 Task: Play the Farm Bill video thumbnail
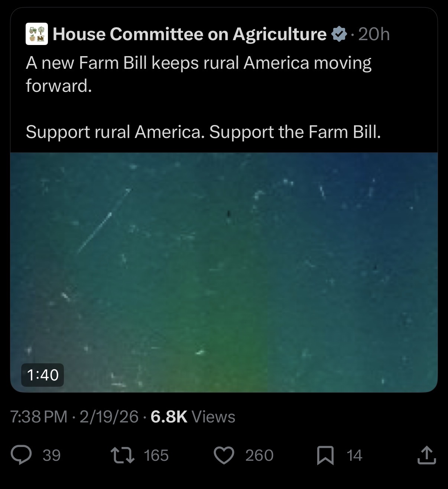click(224, 272)
